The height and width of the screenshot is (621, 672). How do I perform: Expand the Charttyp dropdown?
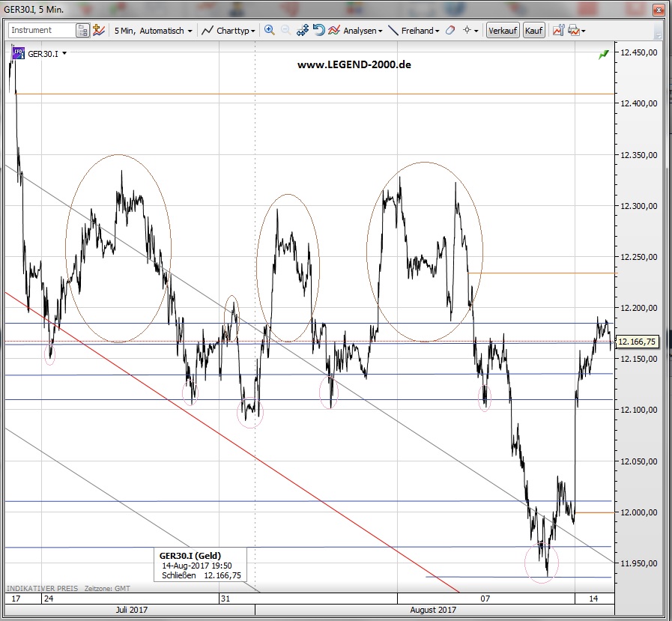click(229, 31)
